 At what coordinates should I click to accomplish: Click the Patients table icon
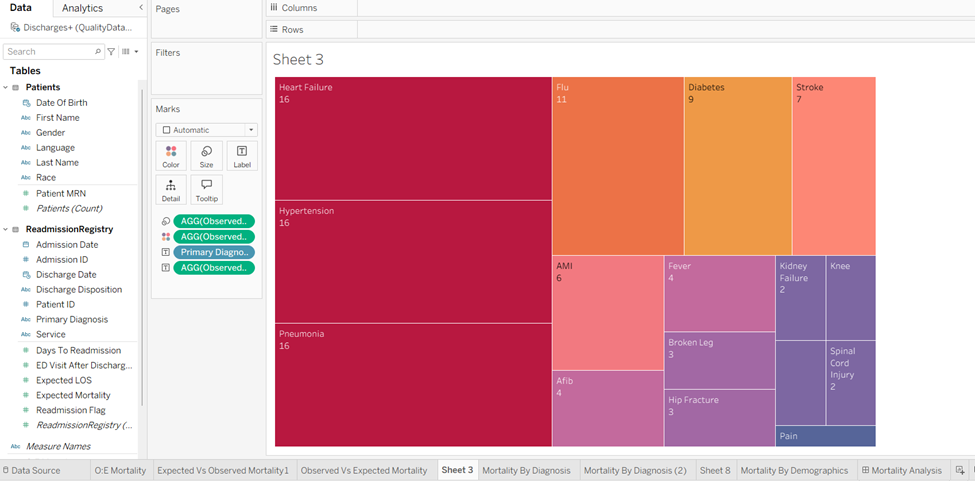click(x=16, y=88)
